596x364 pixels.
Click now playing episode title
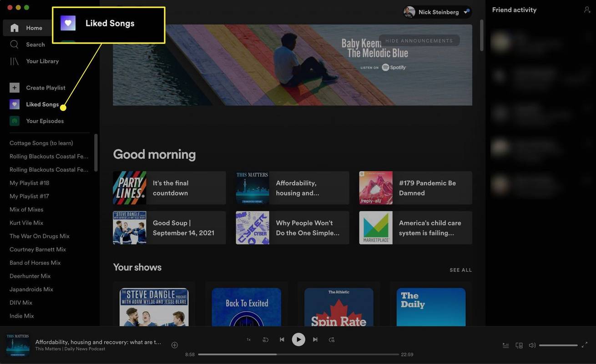click(98, 342)
